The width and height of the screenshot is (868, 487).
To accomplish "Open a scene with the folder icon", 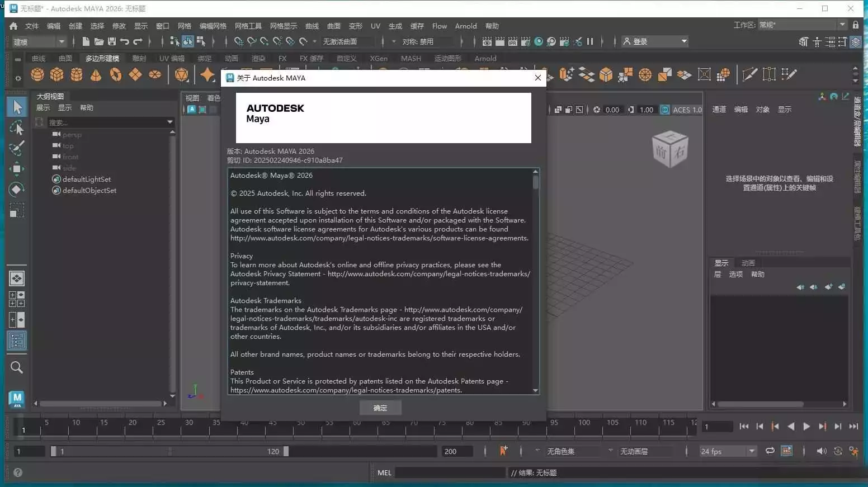I will tap(98, 41).
